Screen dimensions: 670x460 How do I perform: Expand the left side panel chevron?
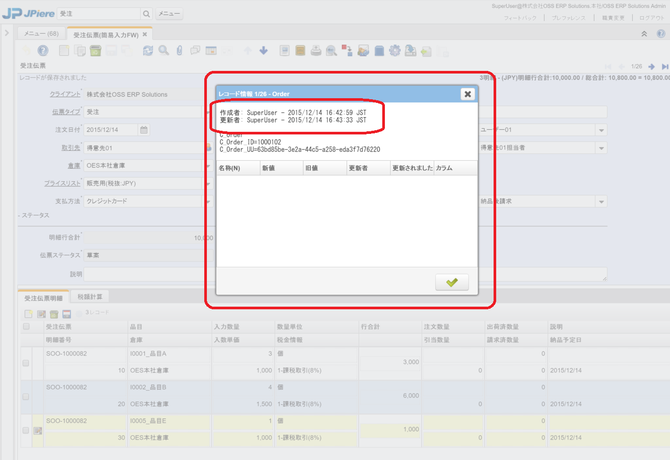(x=6, y=32)
